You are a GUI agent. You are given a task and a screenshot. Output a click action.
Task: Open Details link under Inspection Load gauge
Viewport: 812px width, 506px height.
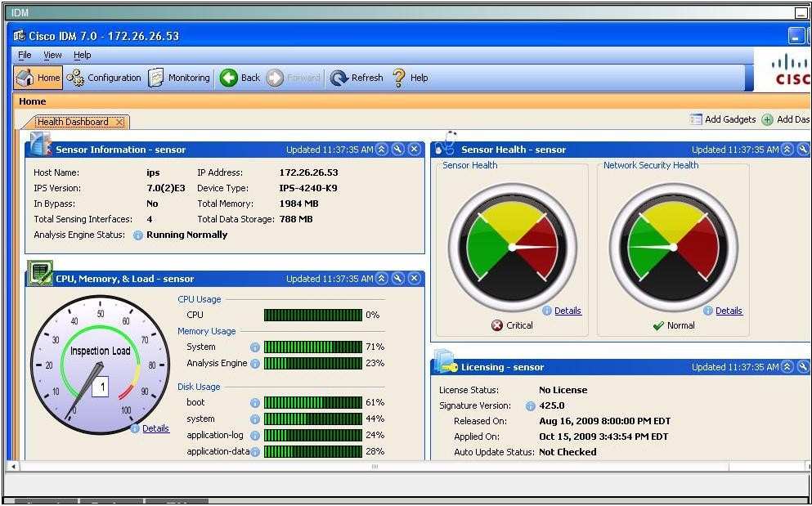tap(155, 428)
